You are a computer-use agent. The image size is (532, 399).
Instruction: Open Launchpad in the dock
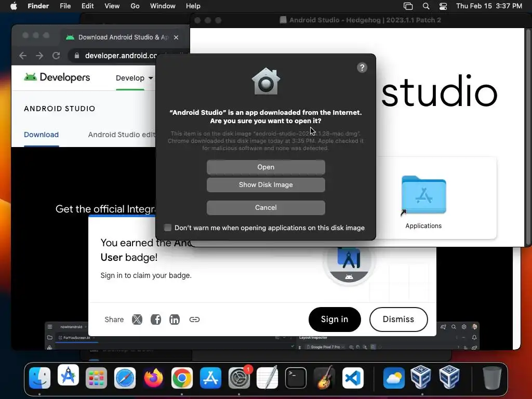click(x=96, y=378)
